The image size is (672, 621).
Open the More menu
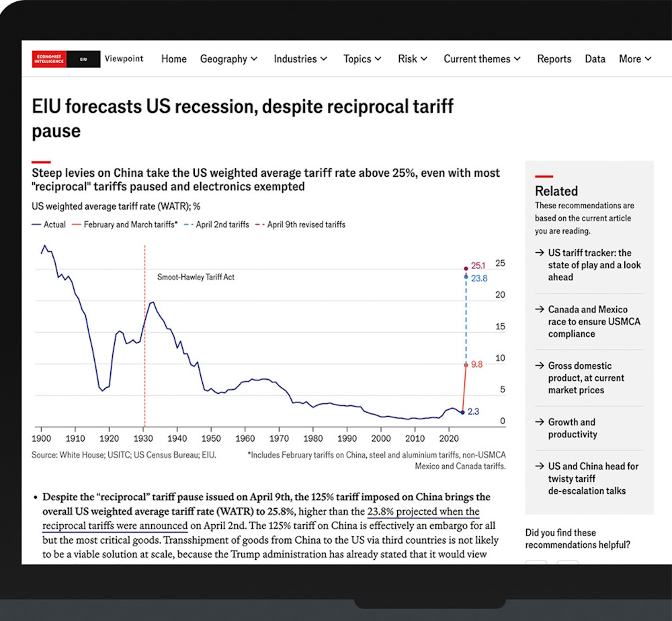click(635, 59)
